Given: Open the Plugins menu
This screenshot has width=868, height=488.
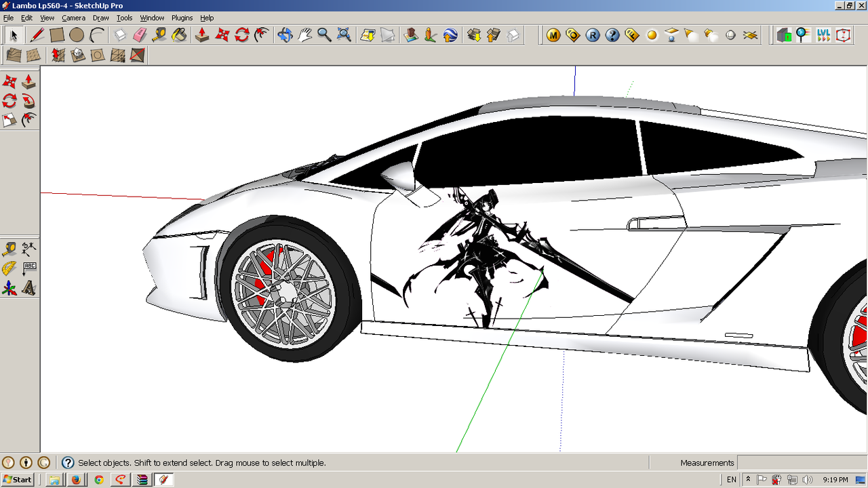Looking at the screenshot, I should pos(182,18).
